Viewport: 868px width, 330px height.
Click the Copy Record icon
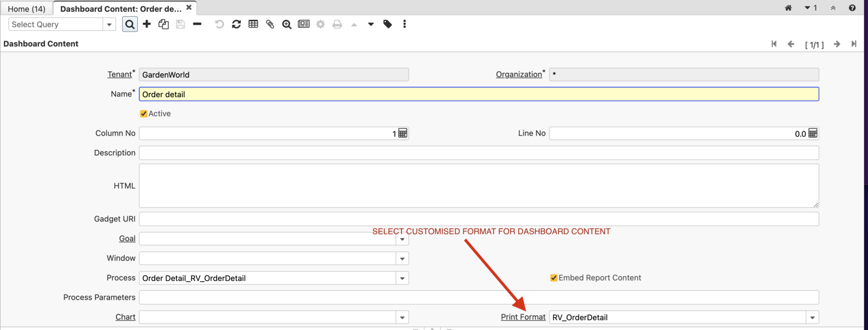163,24
